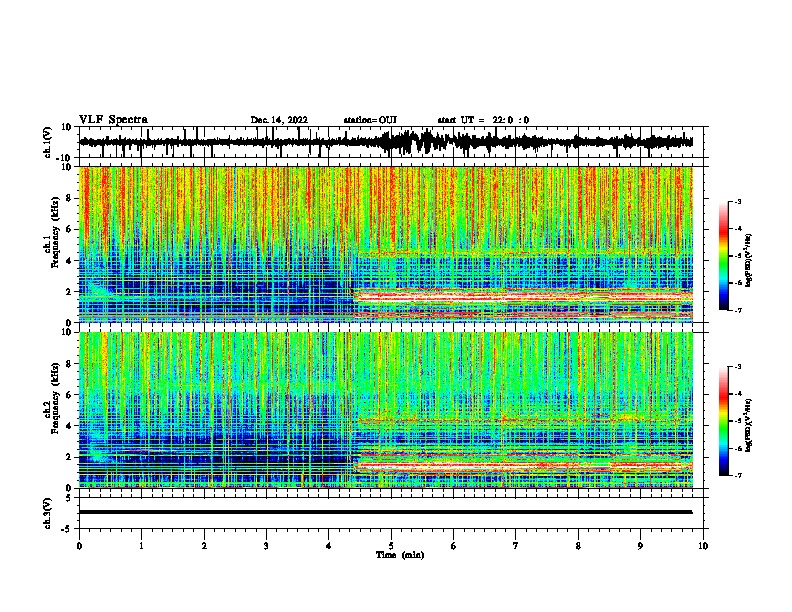Click the "VLF Spectra" title text
This screenshot has height=612, width=792.
113,120
